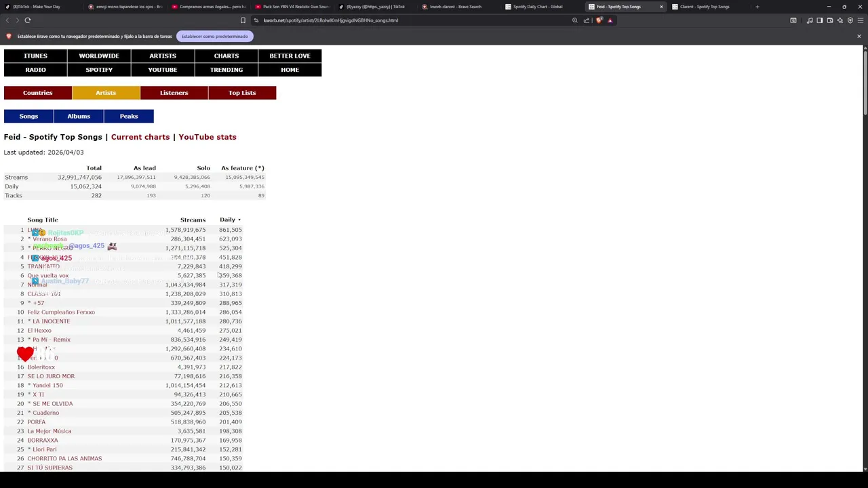The height and width of the screenshot is (488, 868).
Task: Open a new browser tab
Action: (x=757, y=7)
